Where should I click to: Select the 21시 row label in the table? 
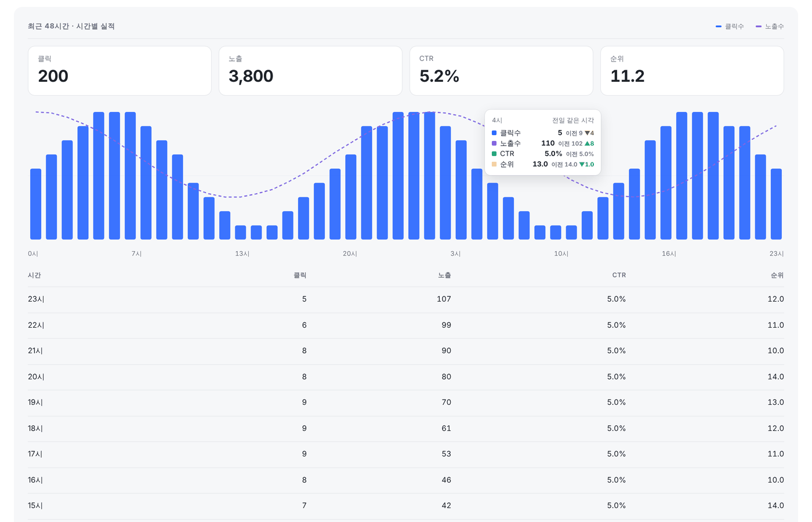coord(35,351)
